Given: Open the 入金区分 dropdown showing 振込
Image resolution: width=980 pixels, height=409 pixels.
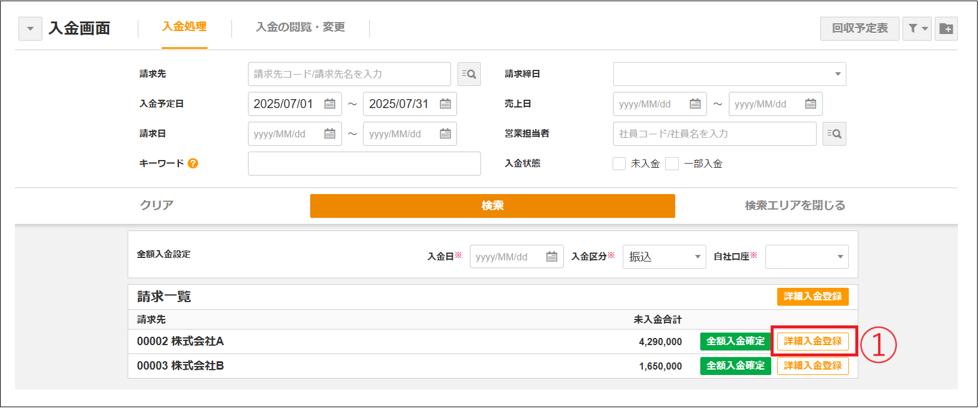Looking at the screenshot, I should [x=664, y=257].
